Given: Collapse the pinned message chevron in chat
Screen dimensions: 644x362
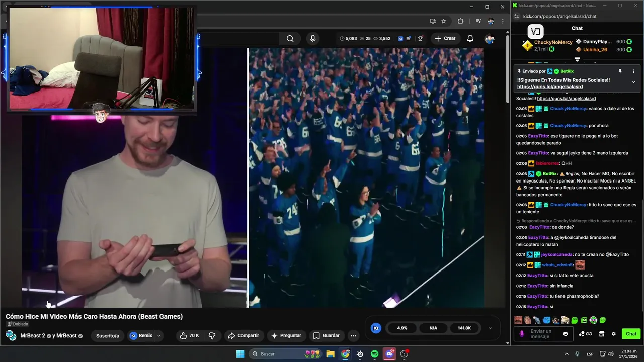Looking at the screenshot, I should [633, 82].
